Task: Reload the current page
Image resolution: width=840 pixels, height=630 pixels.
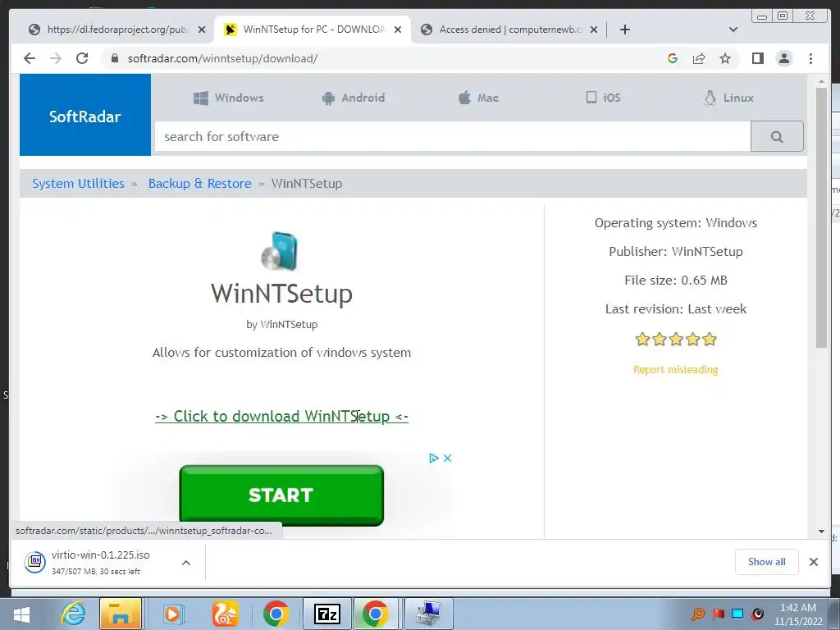Action: click(x=82, y=58)
